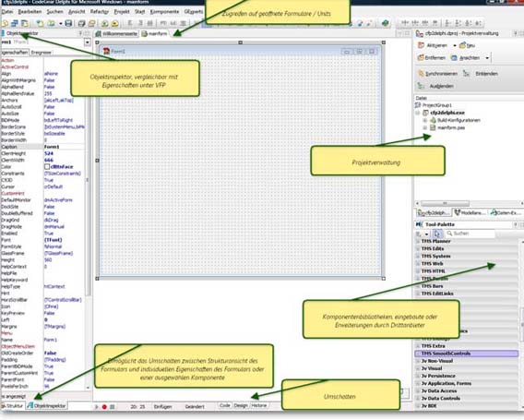This screenshot has height=420, width=524.
Task: Select the TMS SmoothControls highlighted category
Action: click(x=467, y=354)
